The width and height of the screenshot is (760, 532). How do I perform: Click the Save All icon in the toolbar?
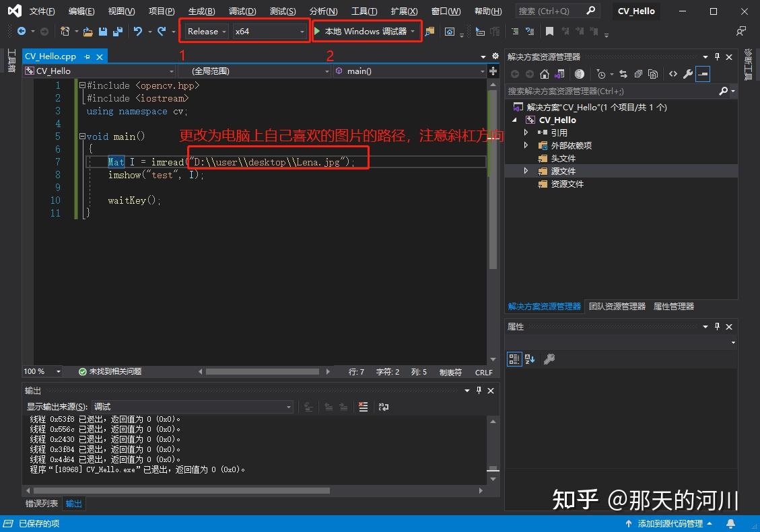tap(116, 31)
